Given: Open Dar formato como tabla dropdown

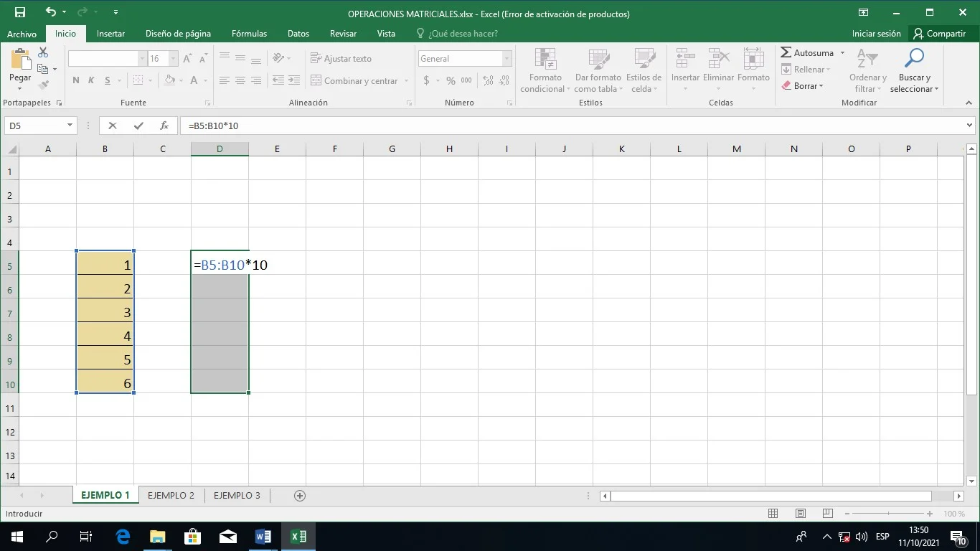Looking at the screenshot, I should pos(598,70).
